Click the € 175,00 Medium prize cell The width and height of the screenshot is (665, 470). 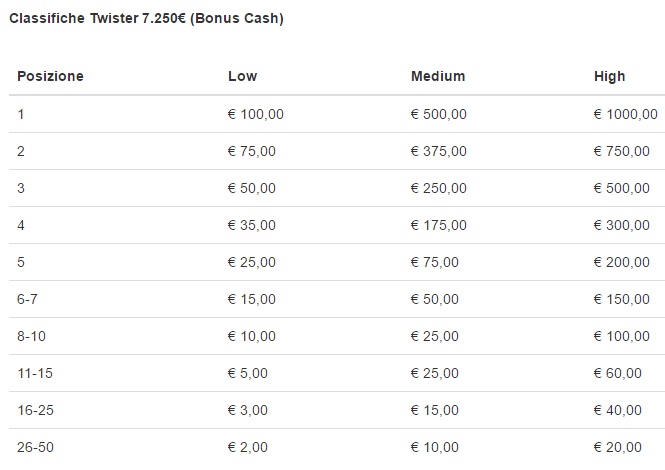(439, 225)
